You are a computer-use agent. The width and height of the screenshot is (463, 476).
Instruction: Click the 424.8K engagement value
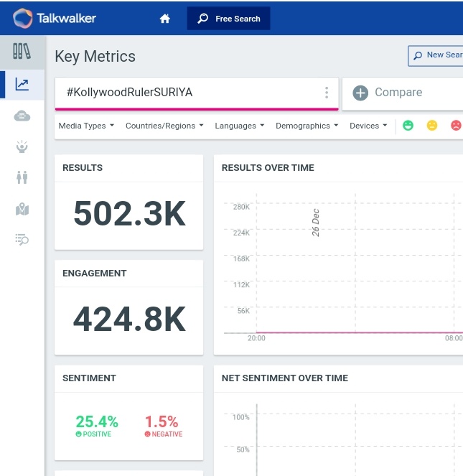click(129, 319)
